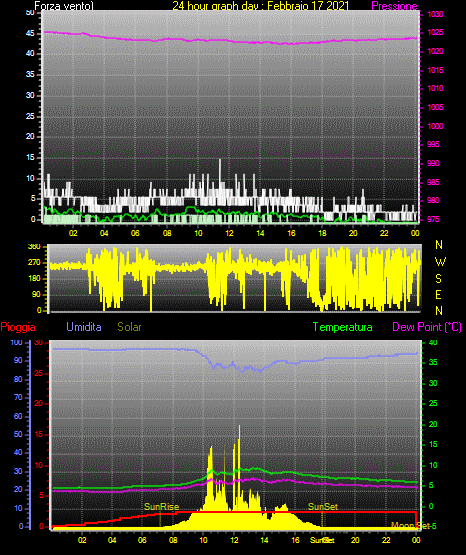This screenshot has height=555, width=466.
Task: Select 25 on the red rain axis
Action: (x=39, y=373)
